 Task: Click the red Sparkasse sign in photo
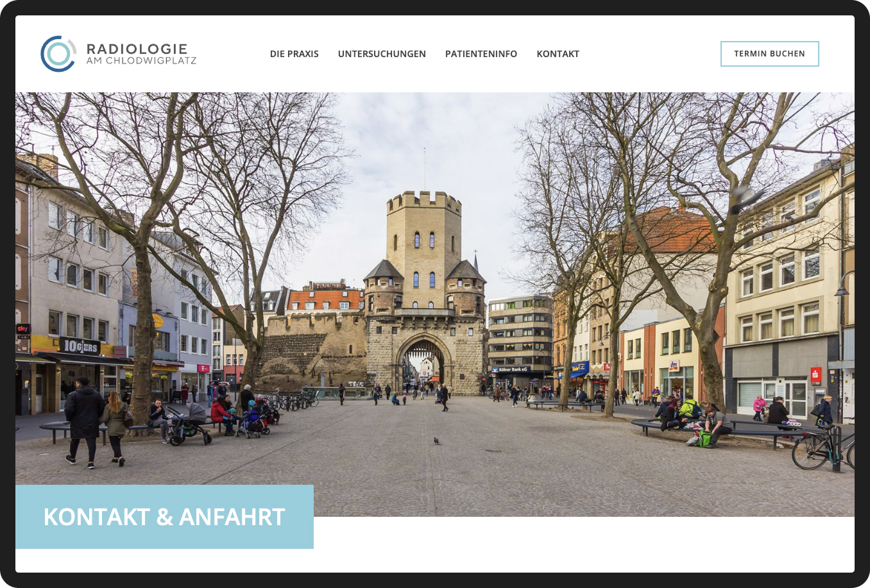816,375
